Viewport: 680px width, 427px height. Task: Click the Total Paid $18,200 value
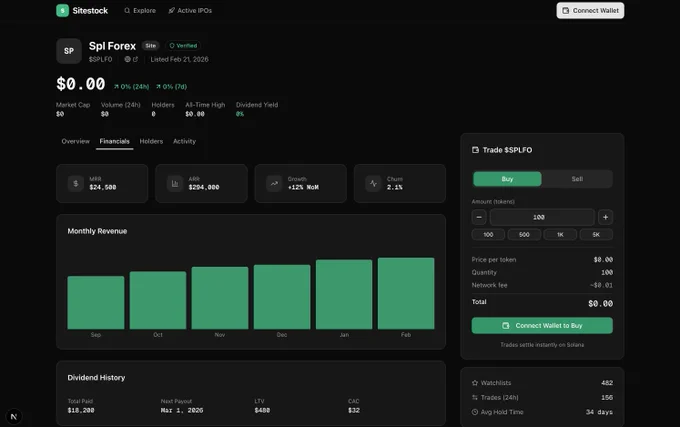tap(81, 410)
